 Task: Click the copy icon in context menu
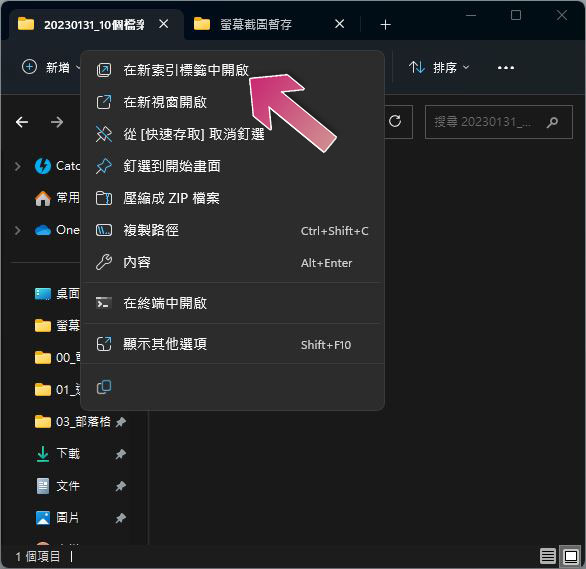(104, 387)
